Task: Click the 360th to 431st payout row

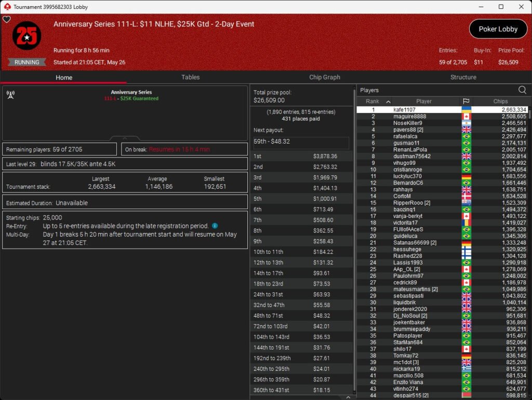Action: pyautogui.click(x=301, y=390)
